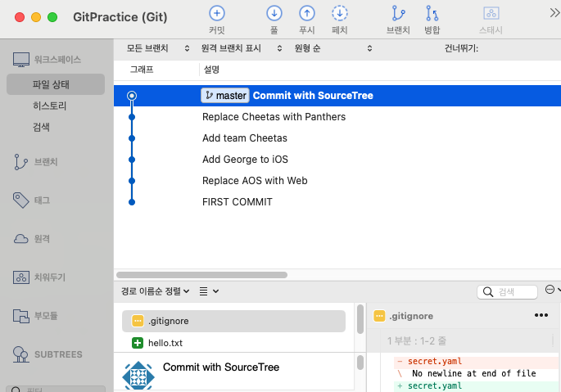561x392 pixels.
Task: Click the GitPractice (Git) window title
Action: pyautogui.click(x=120, y=17)
